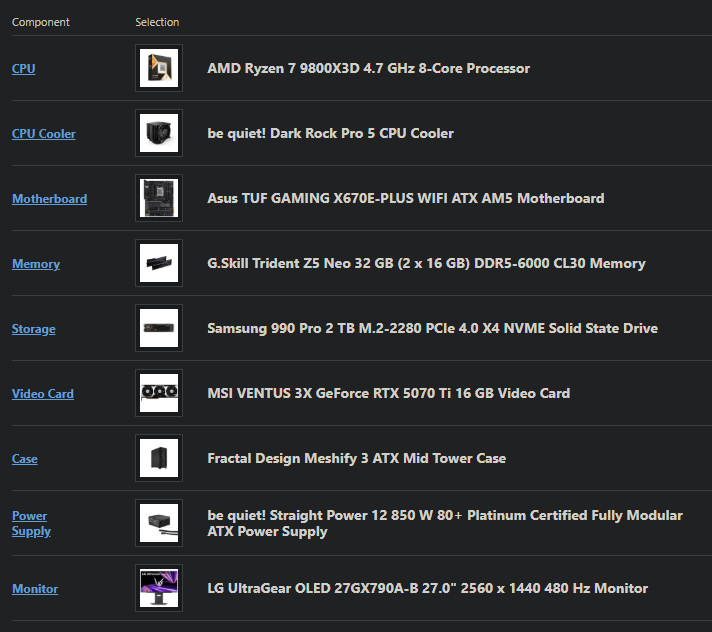This screenshot has height=632, width=712.
Task: Open the Power Supply component link
Action: [31, 523]
